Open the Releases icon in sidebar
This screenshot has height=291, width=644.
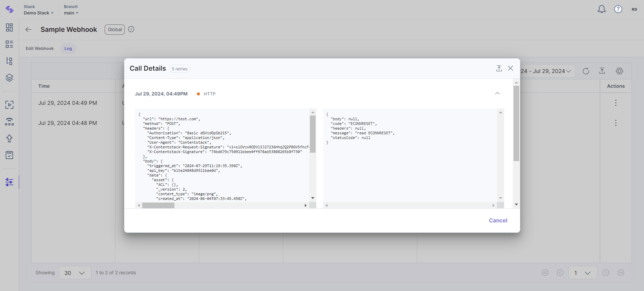pos(9,122)
